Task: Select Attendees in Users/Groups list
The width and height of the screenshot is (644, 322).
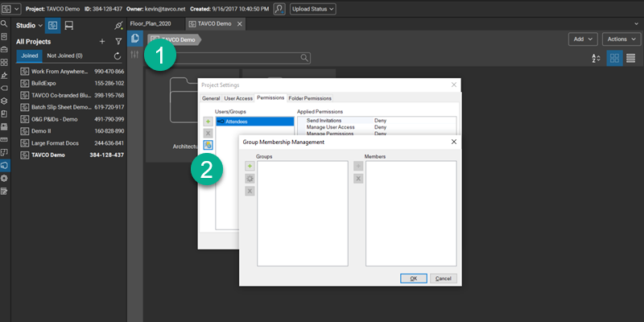Action: pyautogui.click(x=254, y=122)
